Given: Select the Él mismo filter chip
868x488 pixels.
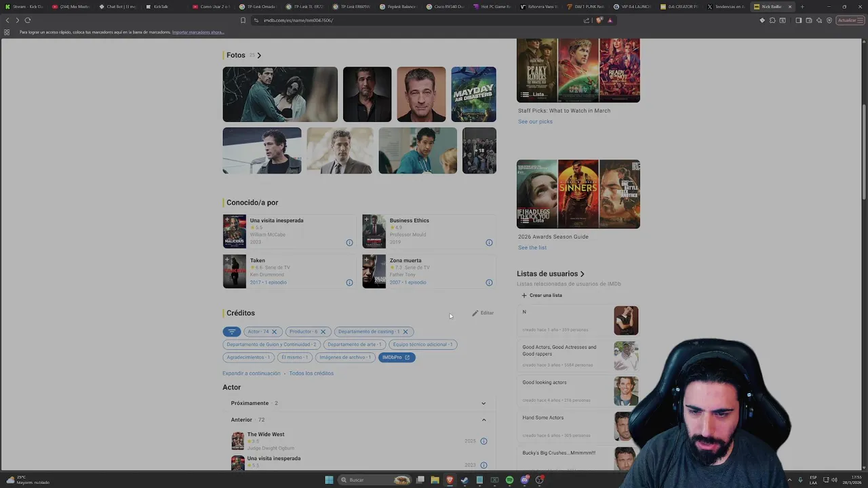Looking at the screenshot, I should point(294,357).
